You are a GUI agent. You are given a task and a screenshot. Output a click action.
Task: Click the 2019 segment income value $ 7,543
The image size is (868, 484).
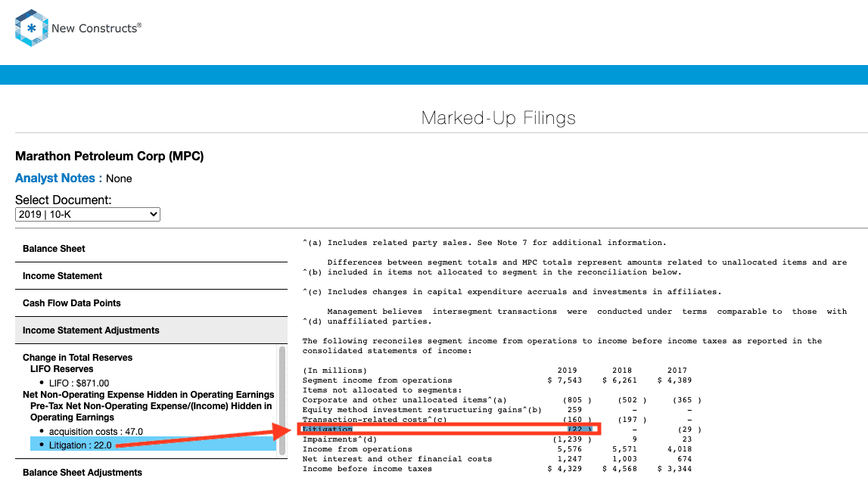565,380
